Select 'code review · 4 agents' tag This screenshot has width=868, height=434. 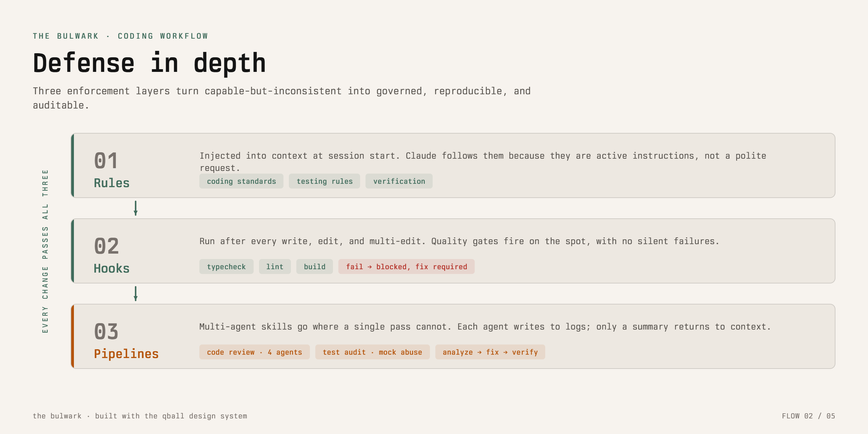(254, 352)
